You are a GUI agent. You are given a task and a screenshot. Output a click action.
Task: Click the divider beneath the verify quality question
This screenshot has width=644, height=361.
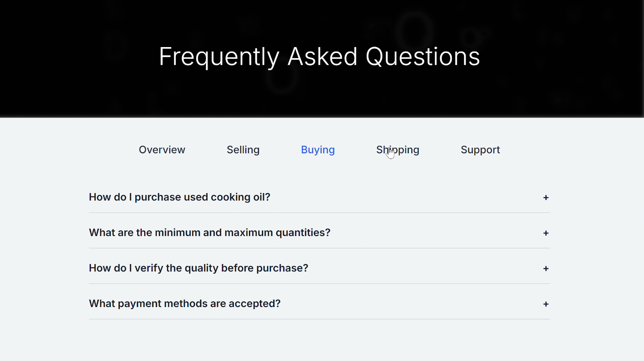319,284
